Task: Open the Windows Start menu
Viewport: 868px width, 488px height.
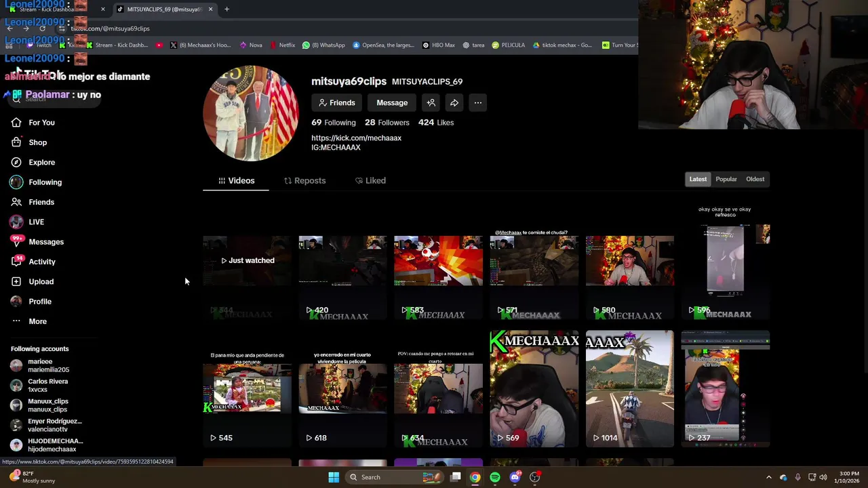Action: pos(334,477)
